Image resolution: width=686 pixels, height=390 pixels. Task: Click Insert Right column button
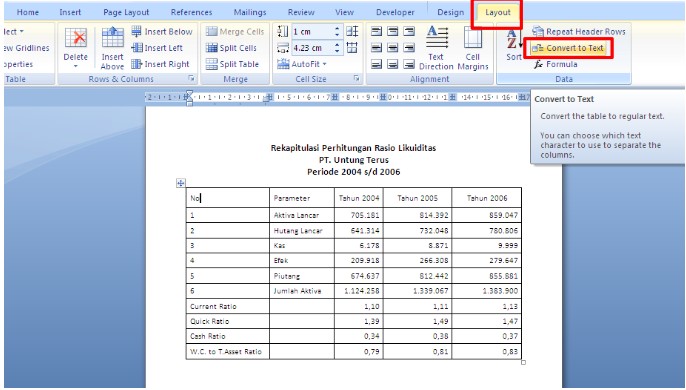coord(161,64)
